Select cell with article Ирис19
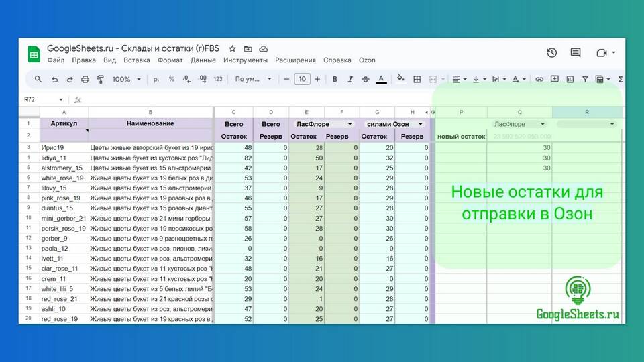644x362 pixels. point(64,147)
